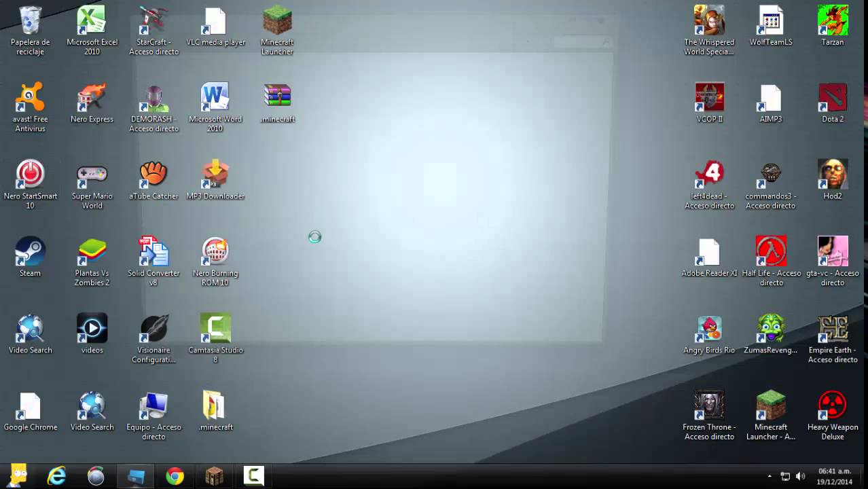This screenshot has width=868, height=489.
Task: Select Minecraft Launcher icon beside Frozen Throne
Action: click(x=771, y=405)
